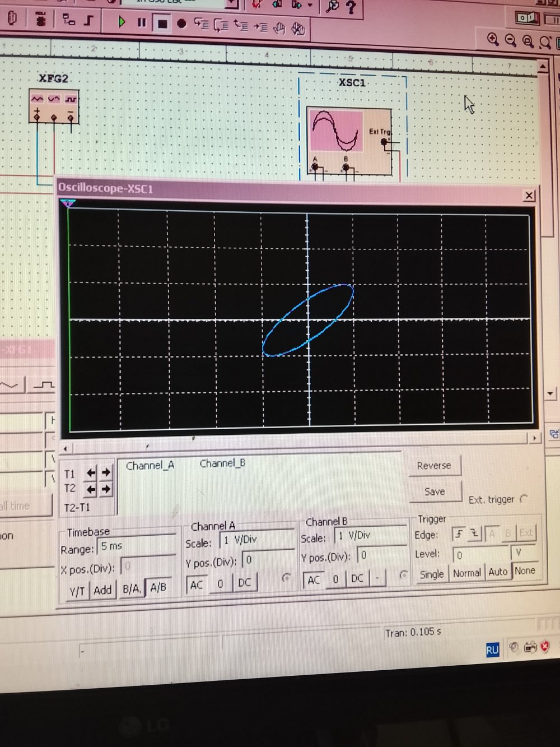Click the Help question mark icon

351,7
